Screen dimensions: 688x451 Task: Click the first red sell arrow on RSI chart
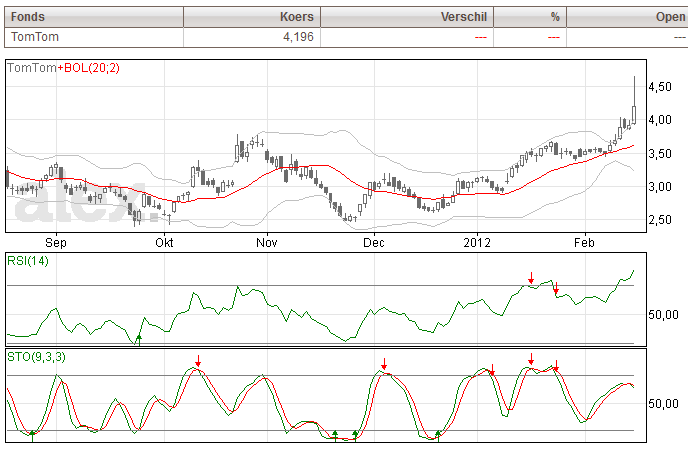click(531, 278)
